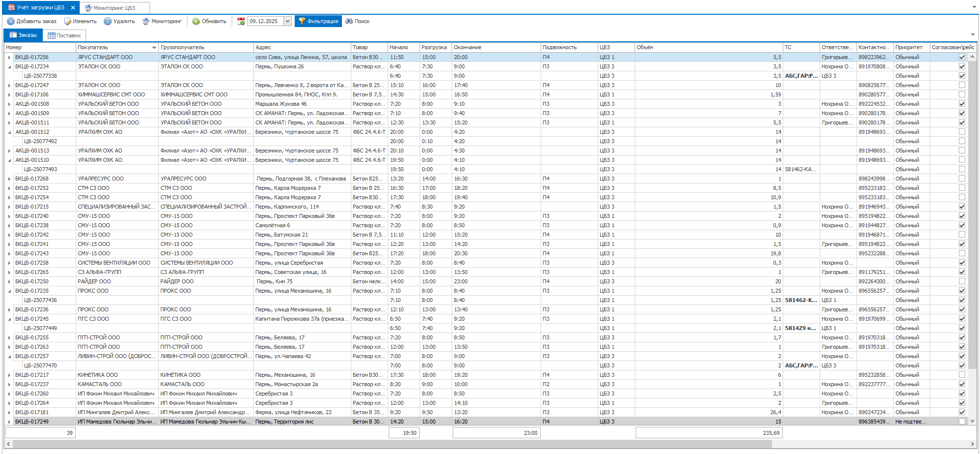Click the Edit pencil icon in toolbar

68,21
